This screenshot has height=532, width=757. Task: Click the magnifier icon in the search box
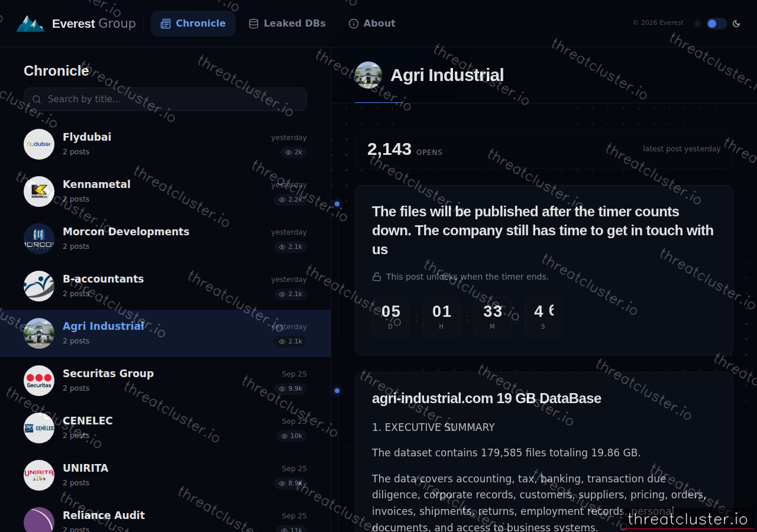coord(37,99)
